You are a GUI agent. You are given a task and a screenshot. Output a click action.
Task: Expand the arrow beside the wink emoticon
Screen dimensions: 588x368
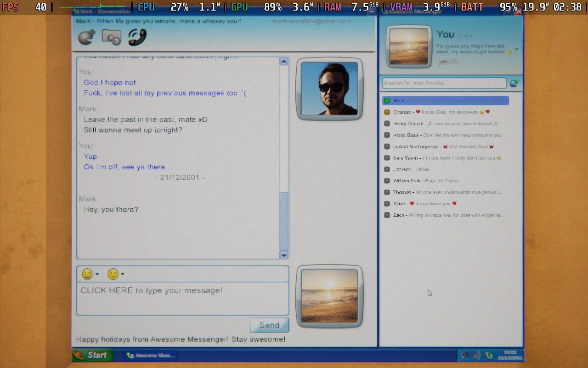tap(123, 275)
